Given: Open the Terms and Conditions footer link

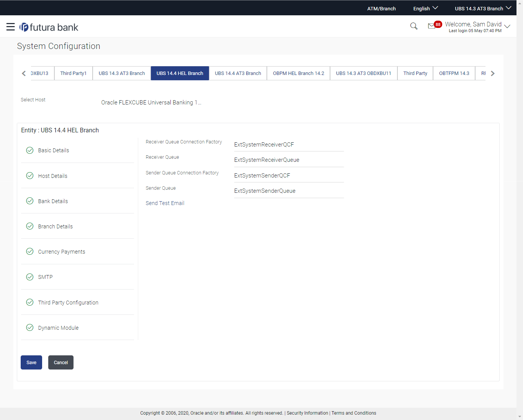Looking at the screenshot, I should (x=354, y=413).
